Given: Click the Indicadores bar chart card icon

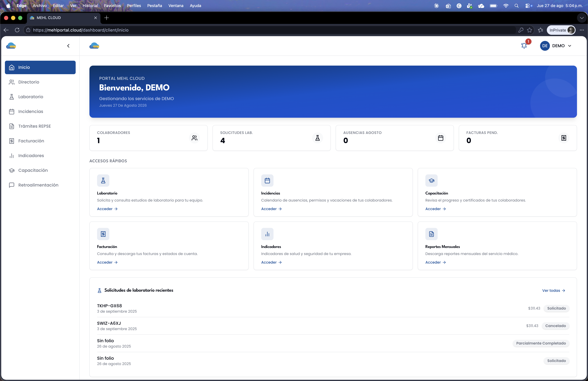Looking at the screenshot, I should pyautogui.click(x=267, y=234).
